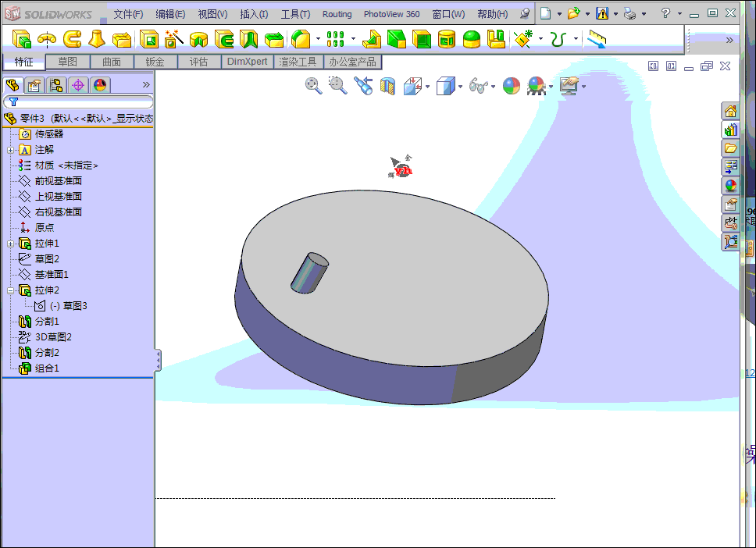
Task: Switch to the 钣金 tab
Action: coord(155,62)
